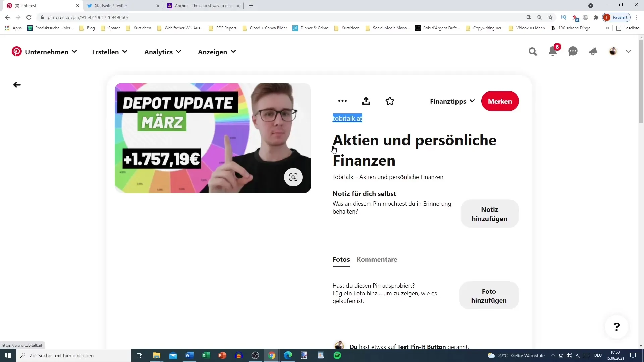Click the back arrow navigation icon
Viewport: 644px width, 362px height.
point(17,85)
